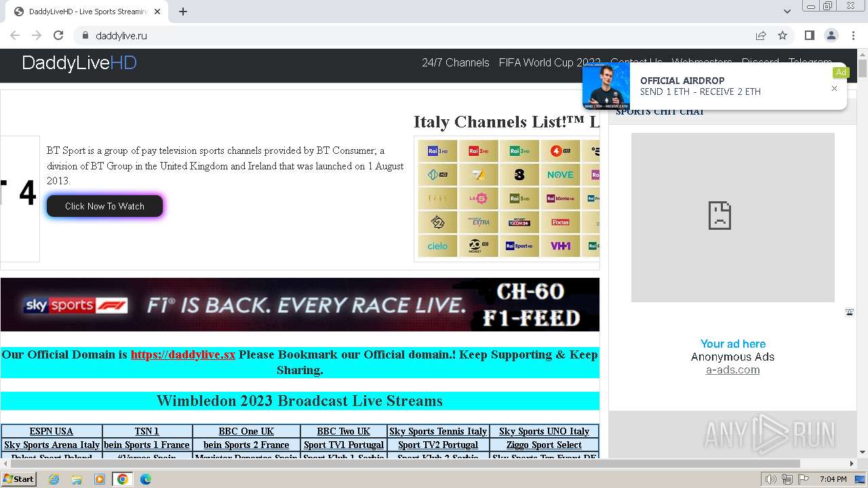Bookmark this tab with the star icon
868x488 pixels.
783,35
